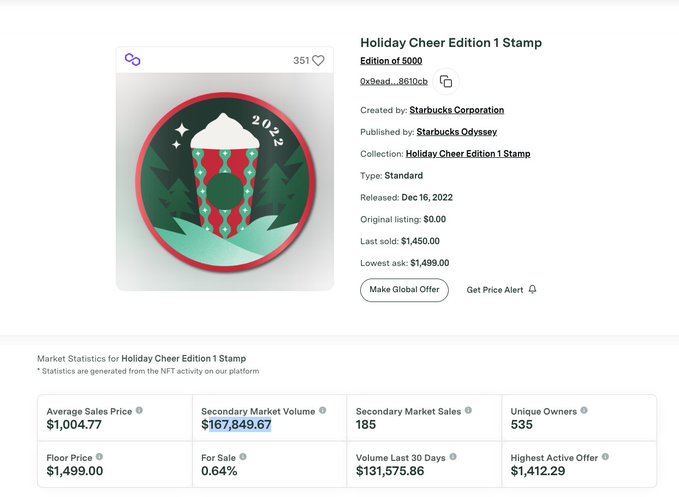Show info icon next to For Sale
The image size is (679, 497).
point(243,457)
